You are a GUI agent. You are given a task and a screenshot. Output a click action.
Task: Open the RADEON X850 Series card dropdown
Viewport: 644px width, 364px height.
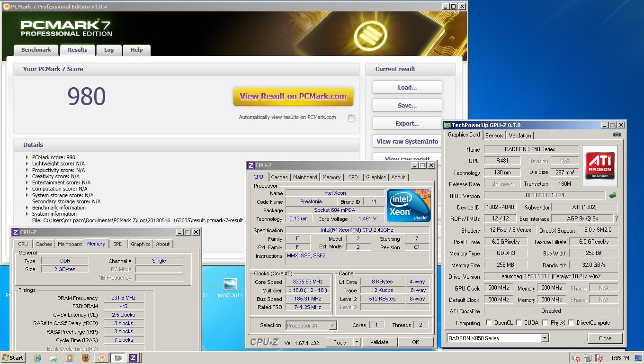(x=545, y=338)
